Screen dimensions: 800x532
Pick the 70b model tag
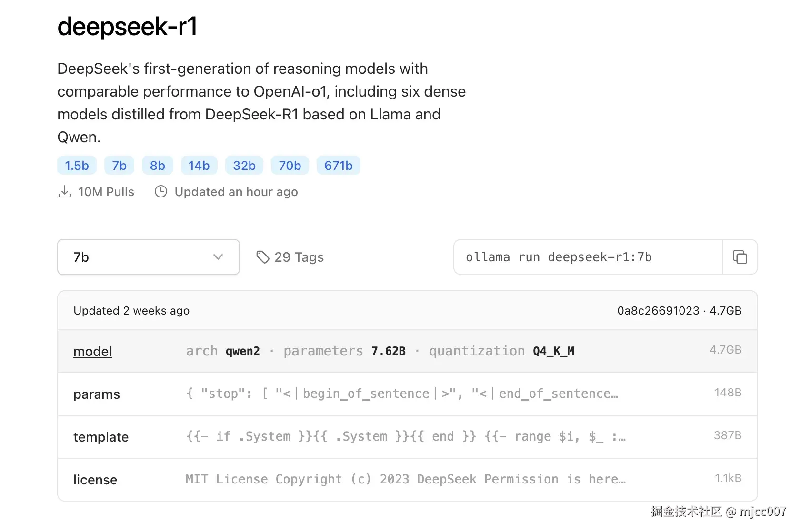(290, 166)
